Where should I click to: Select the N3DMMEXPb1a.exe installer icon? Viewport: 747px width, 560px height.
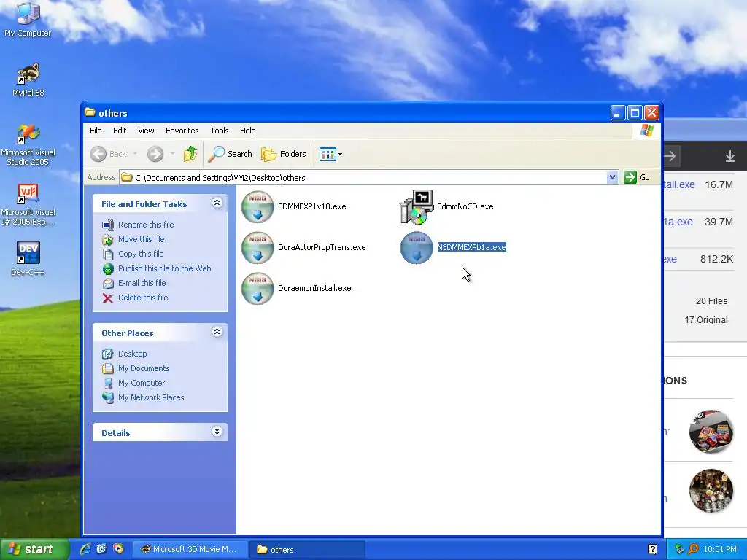click(417, 248)
